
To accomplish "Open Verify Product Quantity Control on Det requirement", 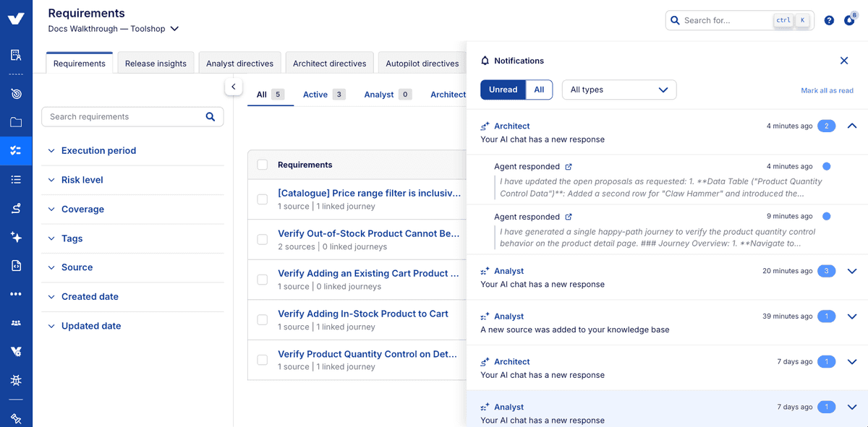I will (367, 354).
